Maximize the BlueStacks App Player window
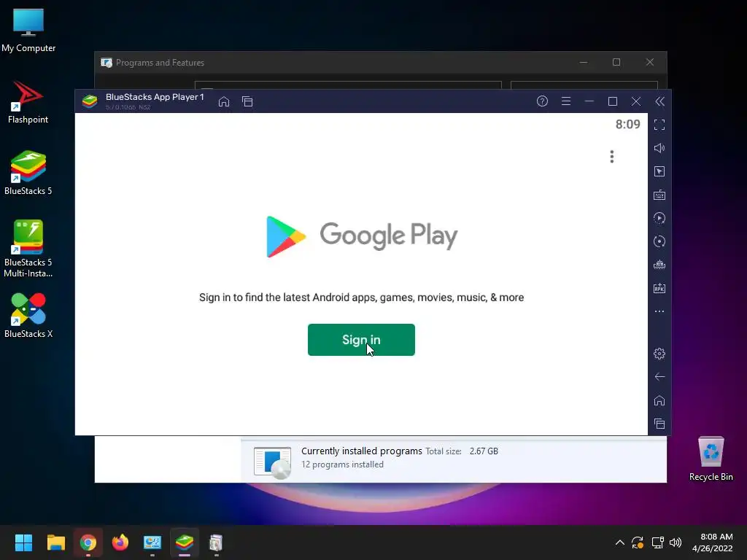747x560 pixels. point(613,101)
